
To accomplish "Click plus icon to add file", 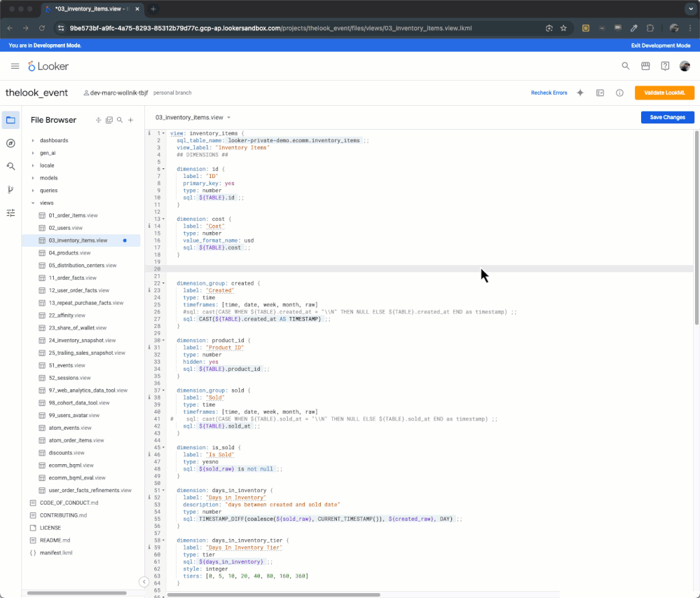I will click(130, 120).
